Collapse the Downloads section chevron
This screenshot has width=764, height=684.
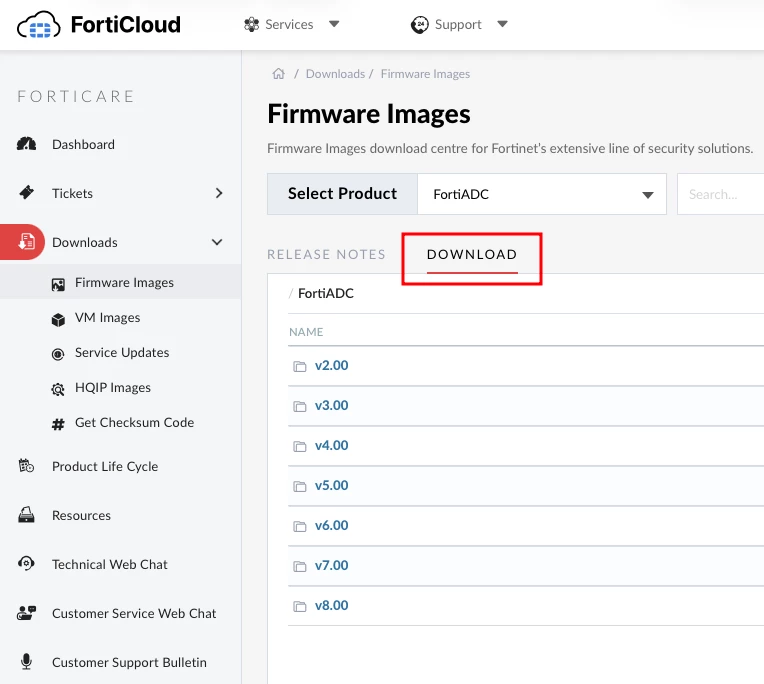pyautogui.click(x=217, y=242)
